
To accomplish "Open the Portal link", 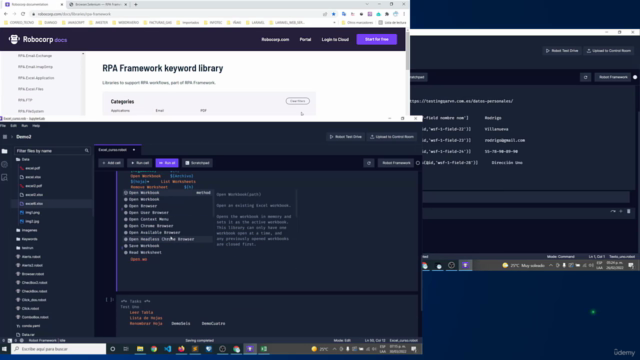I will click(305, 40).
